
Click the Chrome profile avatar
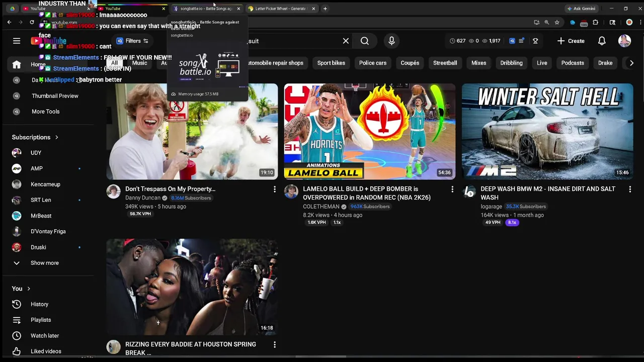[x=629, y=22]
